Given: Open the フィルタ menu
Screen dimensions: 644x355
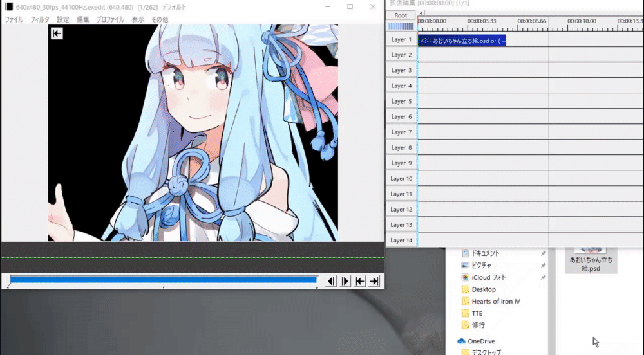Looking at the screenshot, I should pyautogui.click(x=40, y=19).
